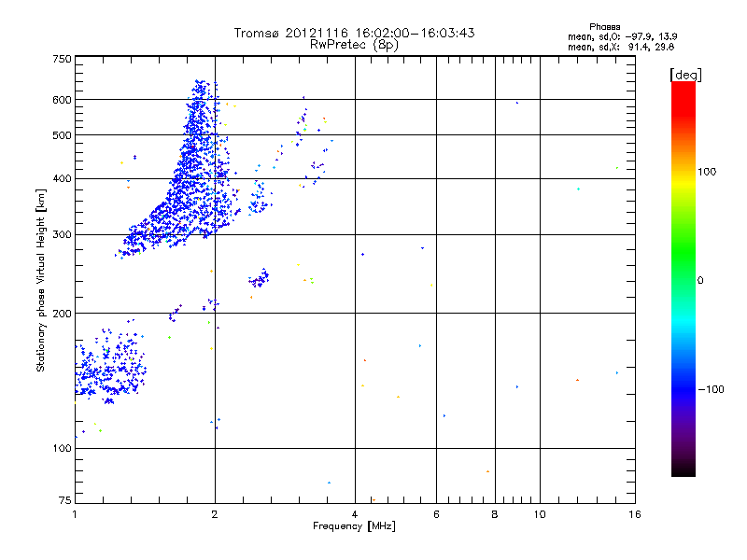747x560 pixels.
Task: Click y-axis tick label '750'
Action: (x=62, y=59)
